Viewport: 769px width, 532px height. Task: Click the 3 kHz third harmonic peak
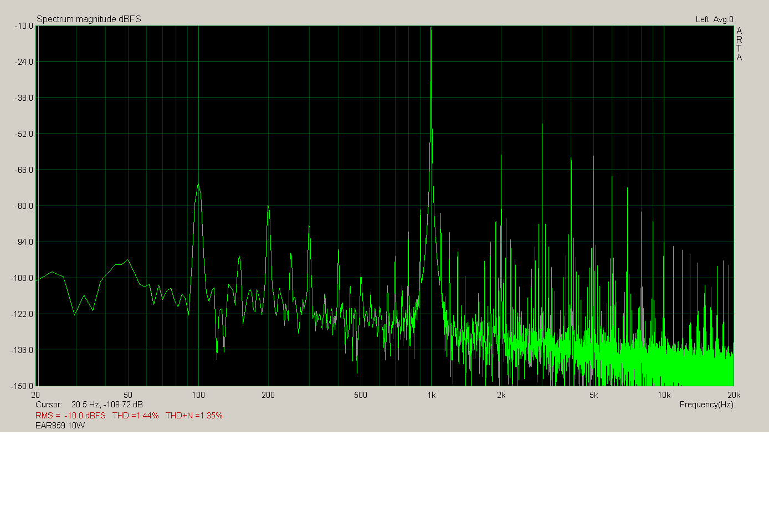click(x=542, y=125)
